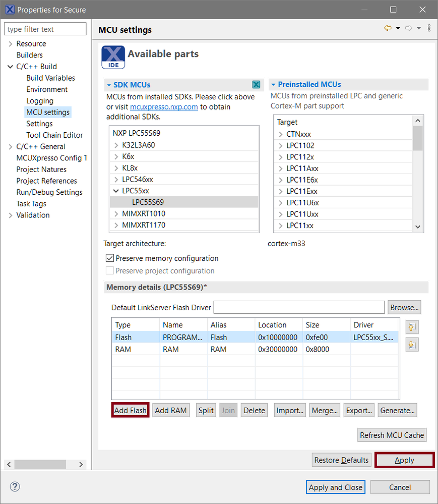Move memory region down arrow icon
438x504 pixels.
[412, 345]
